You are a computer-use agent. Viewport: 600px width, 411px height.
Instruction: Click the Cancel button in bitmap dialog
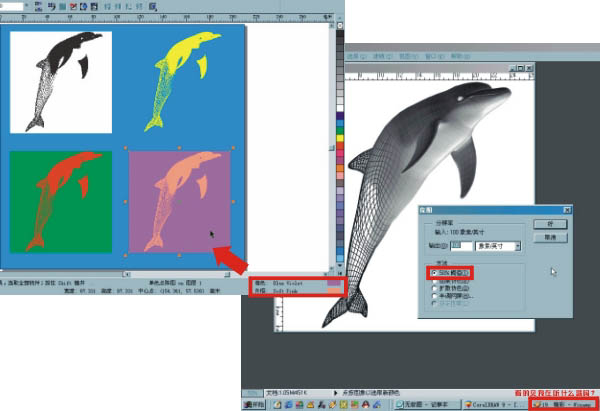pyautogui.click(x=550, y=238)
